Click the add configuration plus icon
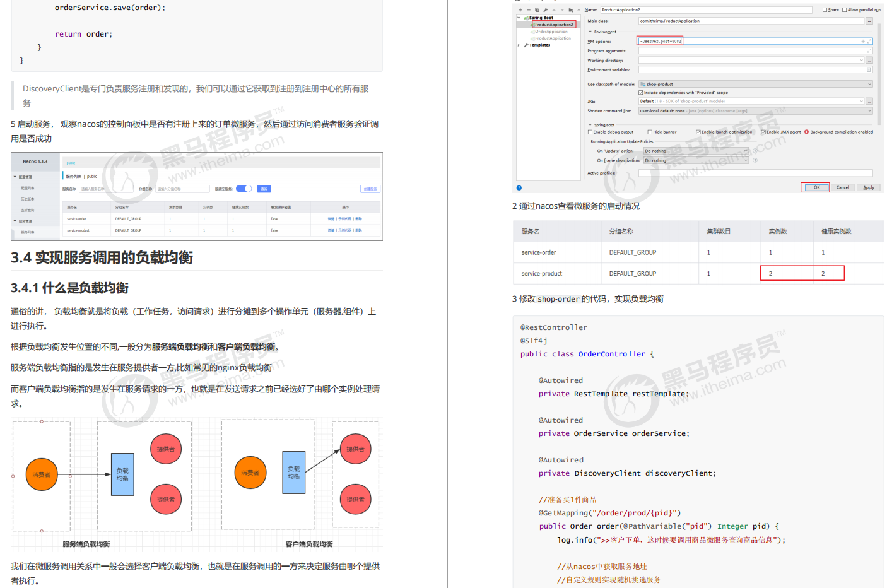The height and width of the screenshot is (588, 887). (x=520, y=10)
